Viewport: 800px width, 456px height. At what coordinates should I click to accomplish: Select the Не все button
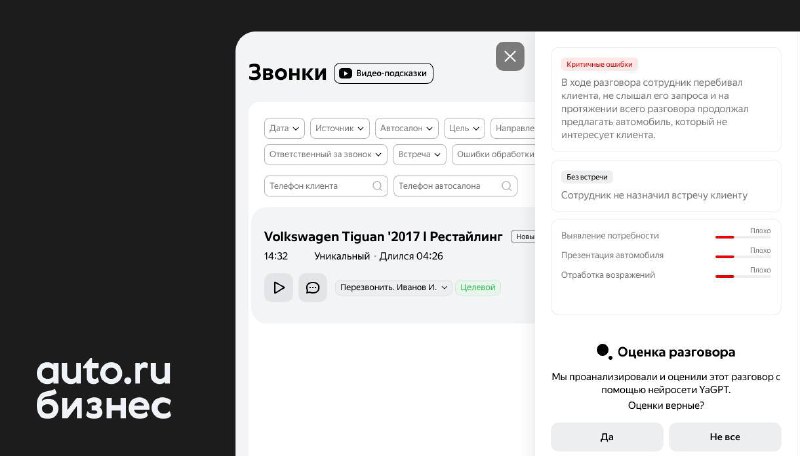click(x=724, y=437)
